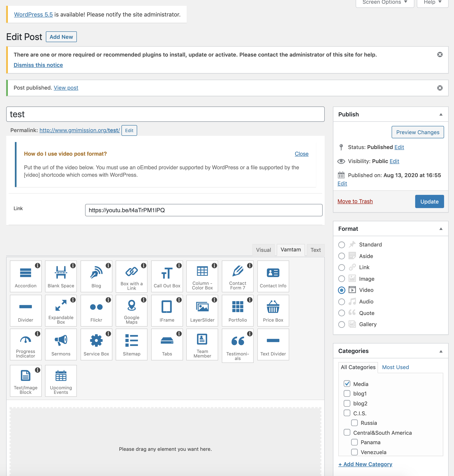Viewport: 454px width, 476px height.
Task: Pick the Upcoming Events calendar icon
Action: (x=61, y=376)
